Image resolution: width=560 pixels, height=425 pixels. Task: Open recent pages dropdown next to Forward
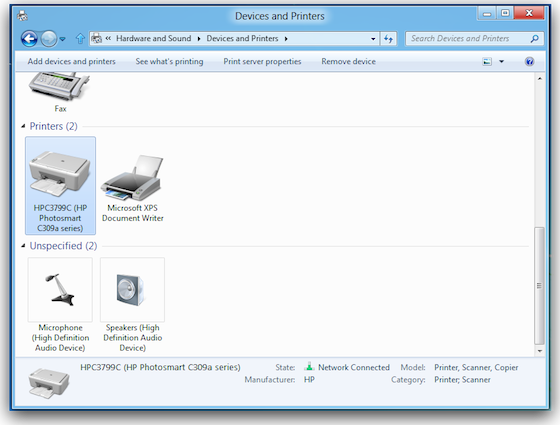[x=62, y=39]
